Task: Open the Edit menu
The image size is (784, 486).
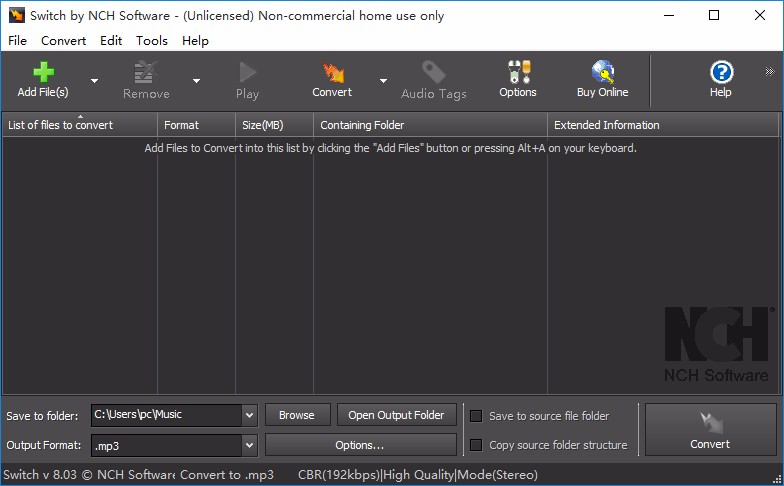Action: pos(111,40)
